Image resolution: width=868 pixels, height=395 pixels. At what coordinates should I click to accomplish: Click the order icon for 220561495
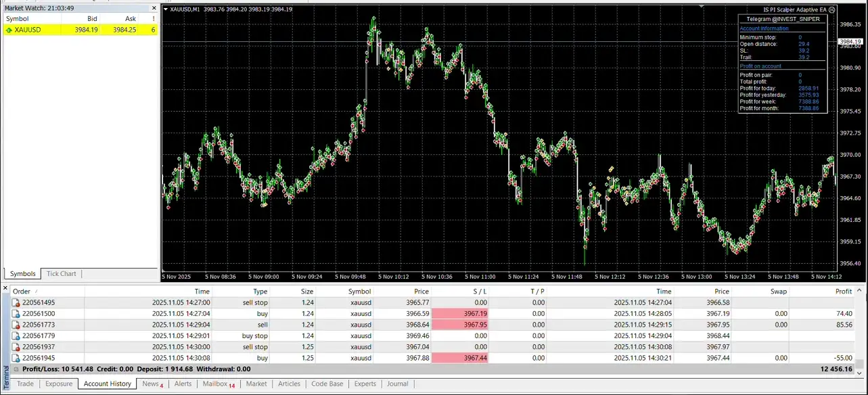click(x=16, y=303)
